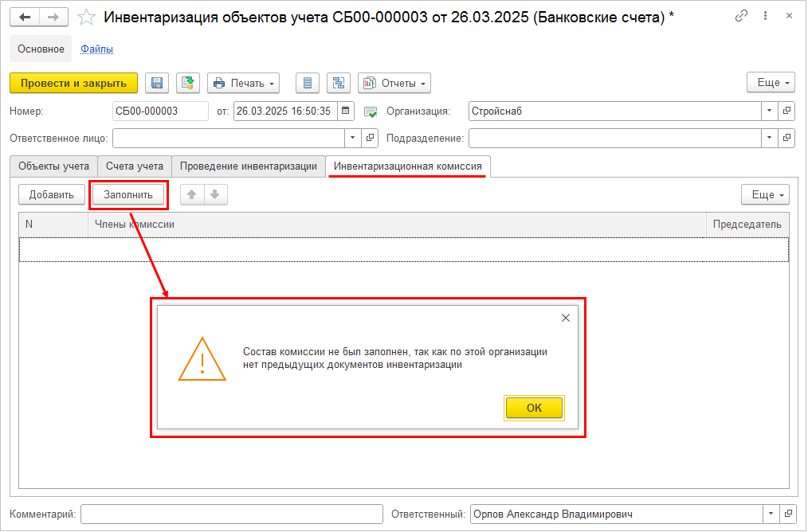Image resolution: width=808 pixels, height=532 pixels.
Task: Click the move row up arrow
Action: pos(192,194)
